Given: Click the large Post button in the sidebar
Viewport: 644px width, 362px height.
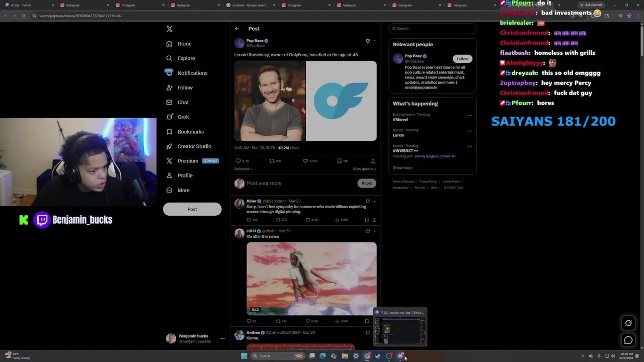Looking at the screenshot, I should coord(192,209).
